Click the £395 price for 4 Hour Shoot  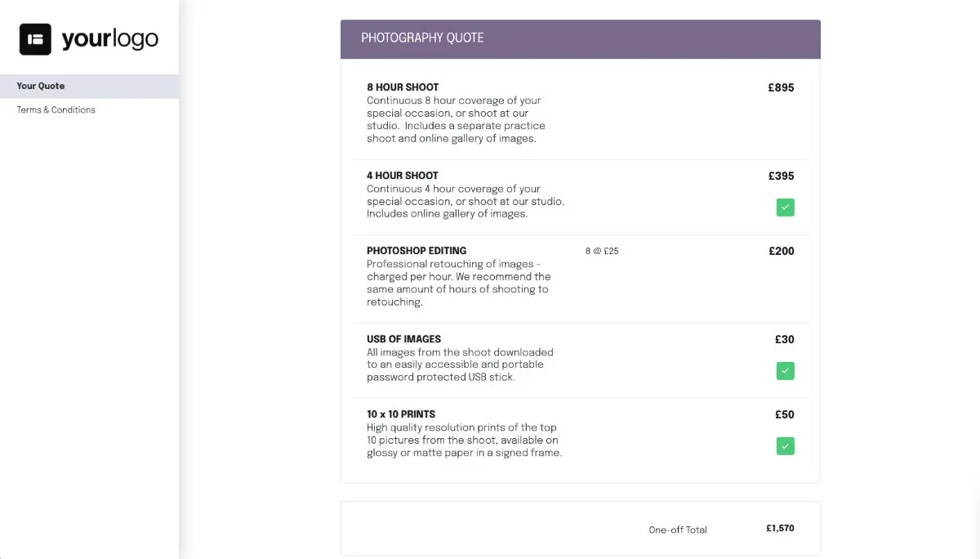pos(781,176)
